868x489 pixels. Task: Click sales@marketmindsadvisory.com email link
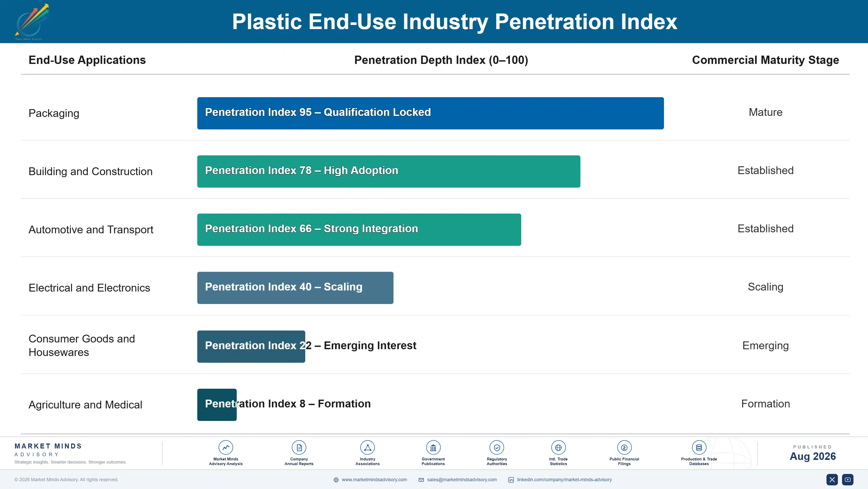click(462, 480)
